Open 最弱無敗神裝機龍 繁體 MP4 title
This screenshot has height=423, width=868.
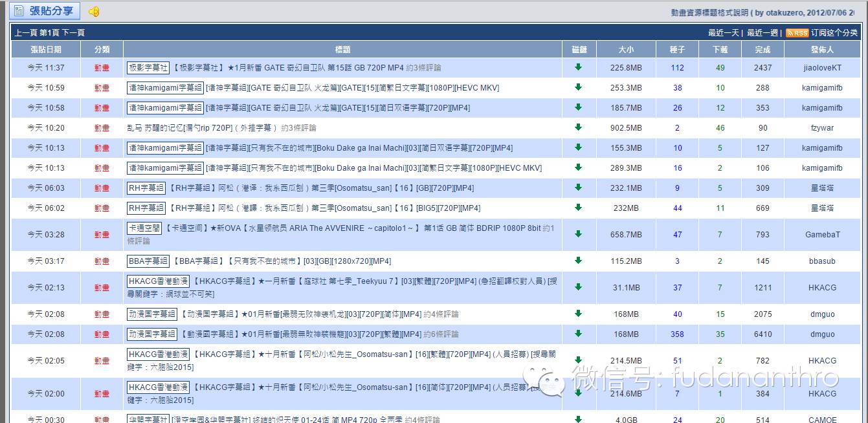pos(300,334)
